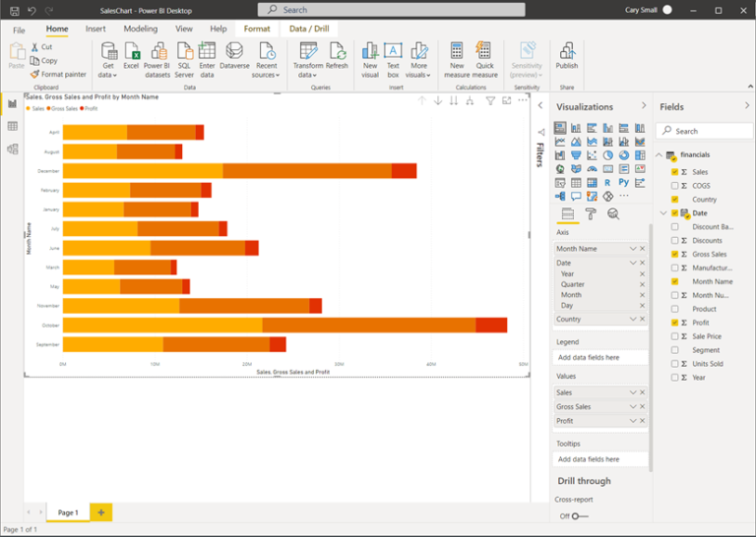
Task: Add a new report page
Action: tap(101, 512)
